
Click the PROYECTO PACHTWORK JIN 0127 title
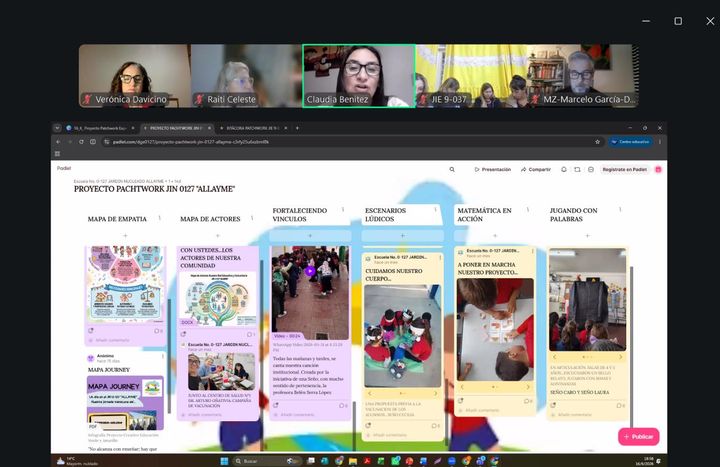pos(154,189)
